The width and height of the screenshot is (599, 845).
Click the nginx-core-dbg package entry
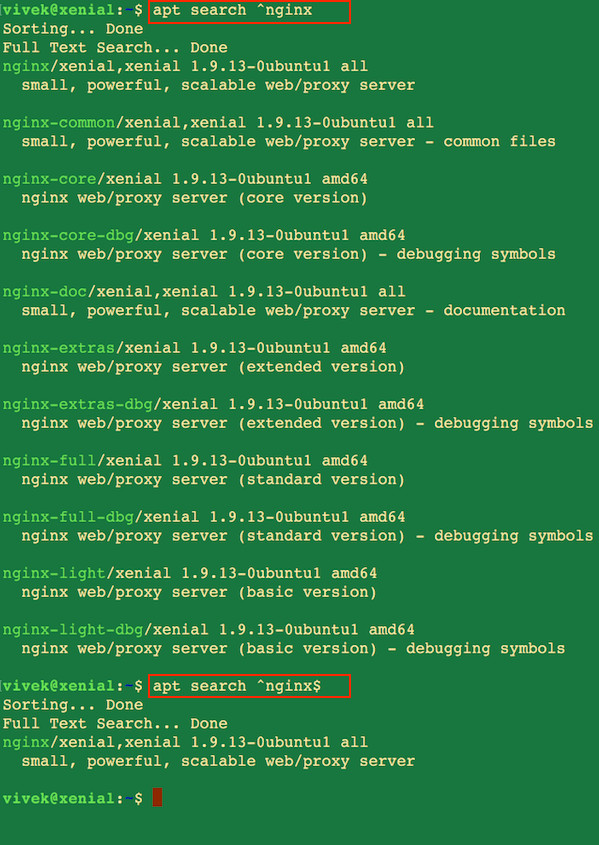point(68,236)
